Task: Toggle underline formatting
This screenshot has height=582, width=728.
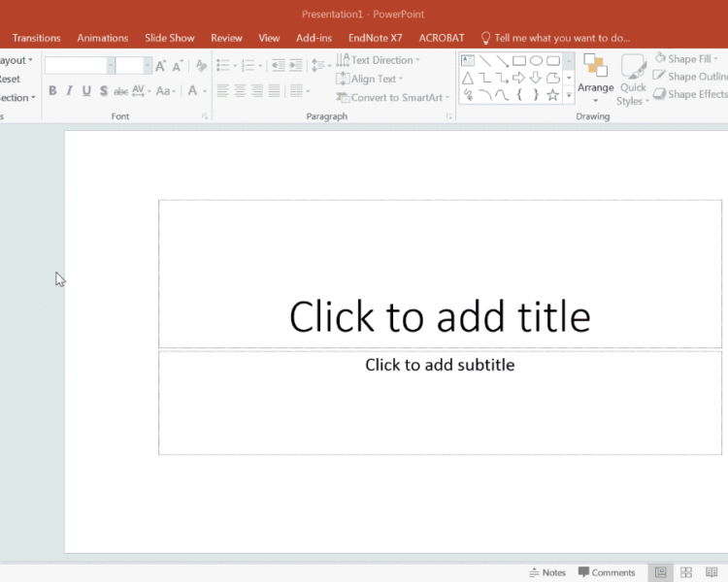Action: click(x=86, y=91)
